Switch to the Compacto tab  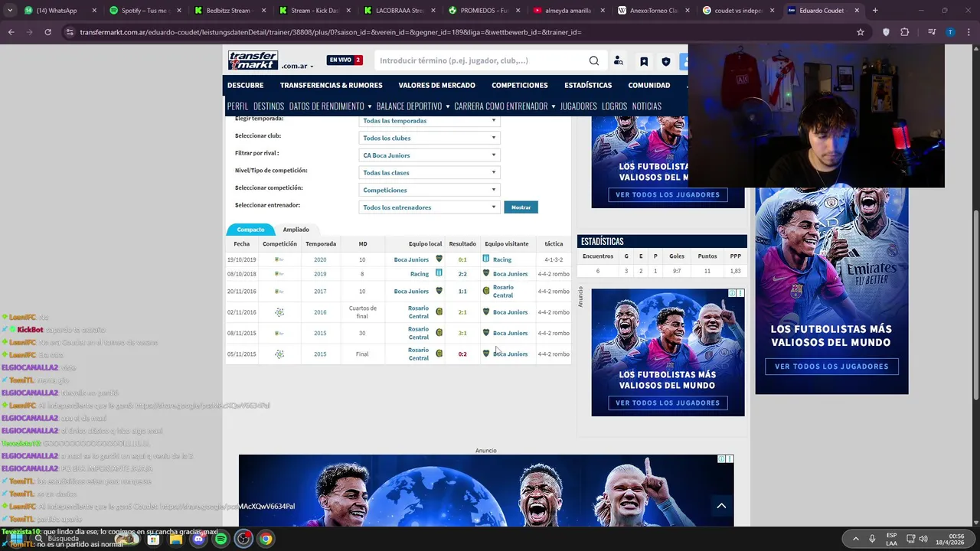[250, 230]
